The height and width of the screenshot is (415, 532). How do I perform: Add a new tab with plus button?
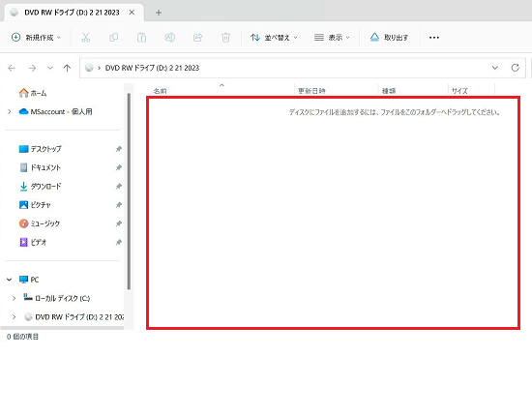158,13
